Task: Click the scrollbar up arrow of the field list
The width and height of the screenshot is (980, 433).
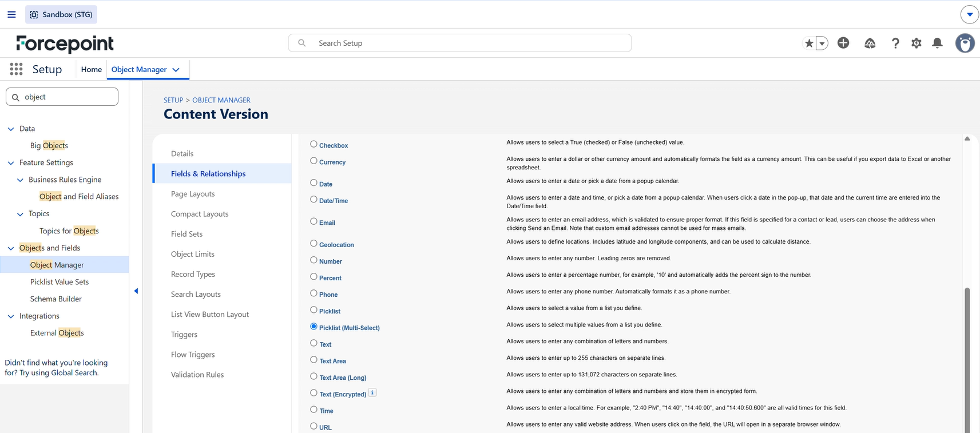Action: (x=967, y=138)
